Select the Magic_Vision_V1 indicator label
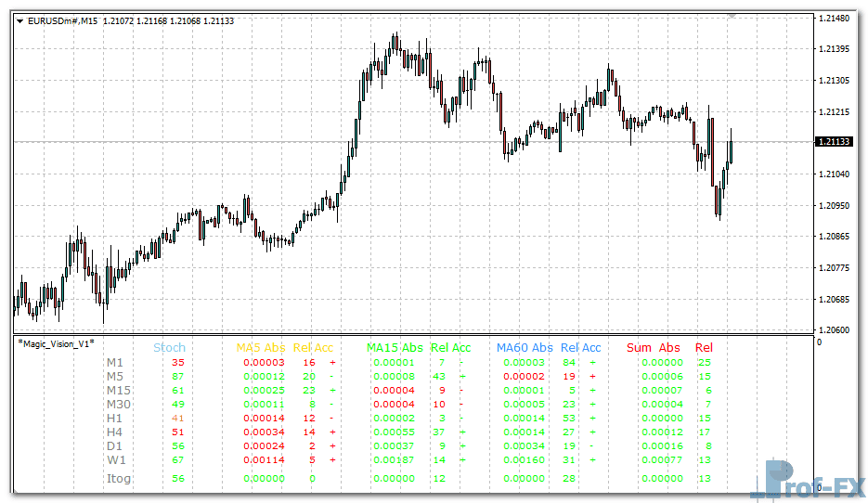Screen dimensions: 868x503 point(56,343)
